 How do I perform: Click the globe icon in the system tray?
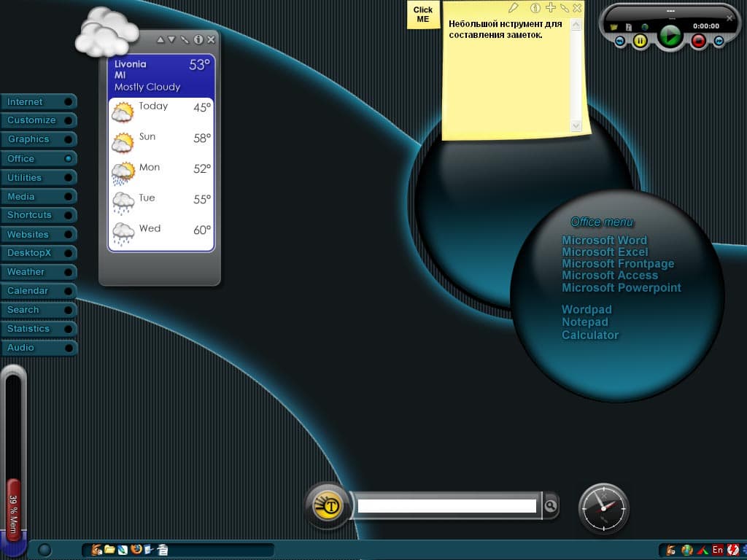click(686, 550)
